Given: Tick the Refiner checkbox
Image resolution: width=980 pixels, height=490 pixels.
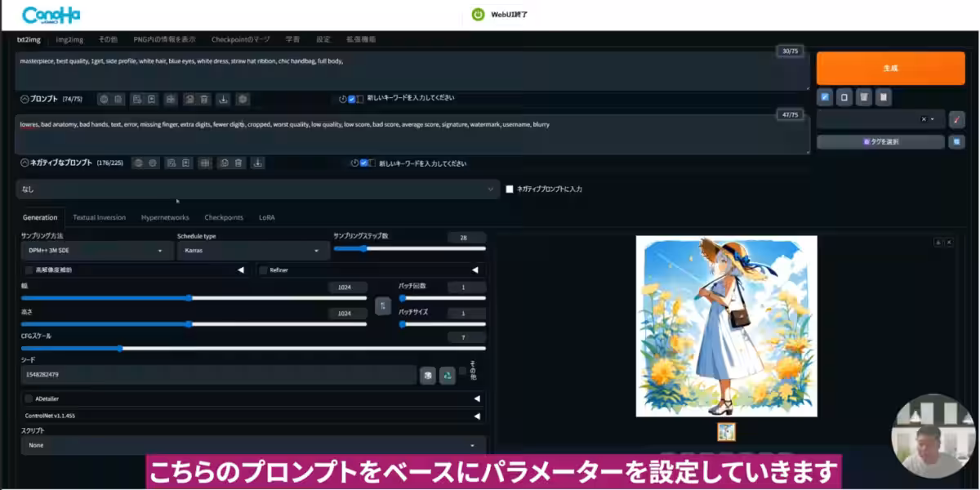Looking at the screenshot, I should [x=263, y=269].
